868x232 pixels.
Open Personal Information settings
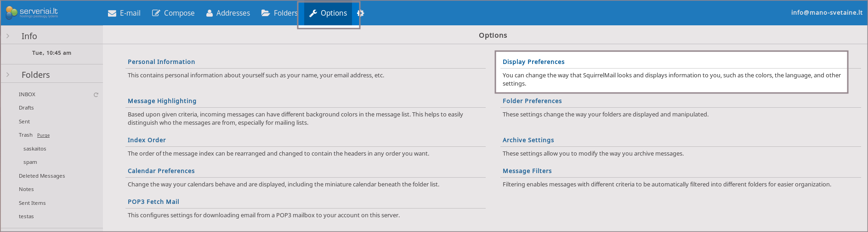point(161,62)
